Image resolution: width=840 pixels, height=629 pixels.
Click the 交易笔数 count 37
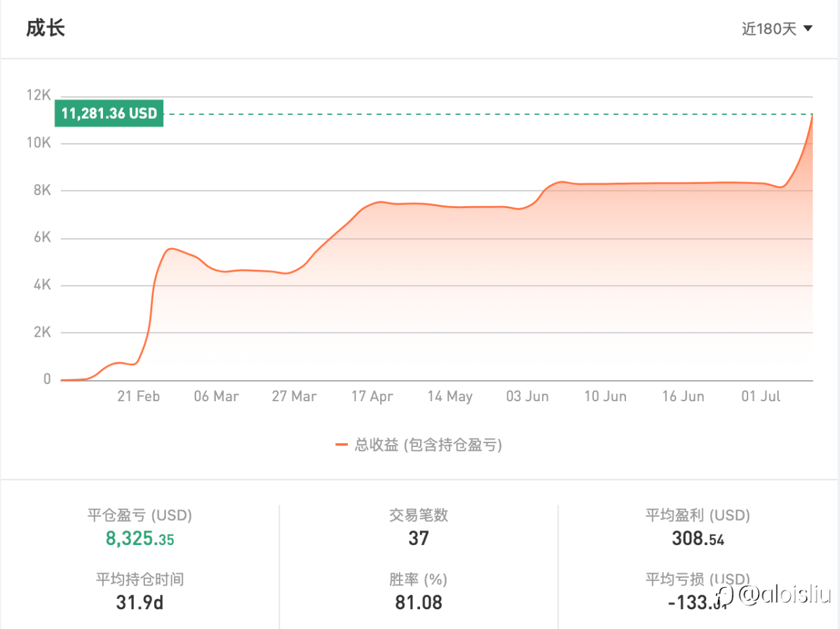[419, 538]
